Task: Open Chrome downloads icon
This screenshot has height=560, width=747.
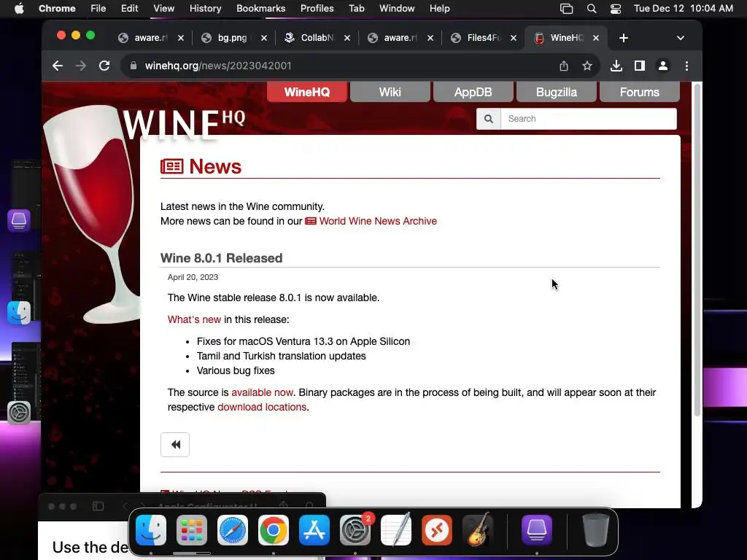Action: [616, 66]
